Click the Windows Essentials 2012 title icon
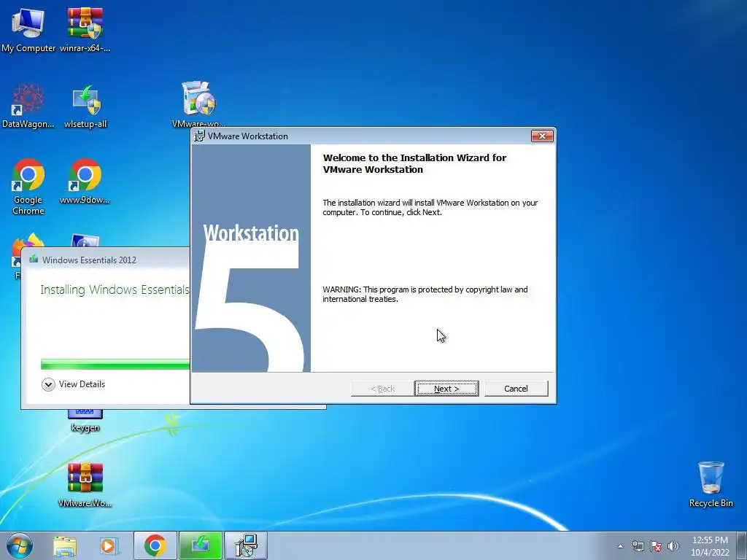 tap(34, 260)
